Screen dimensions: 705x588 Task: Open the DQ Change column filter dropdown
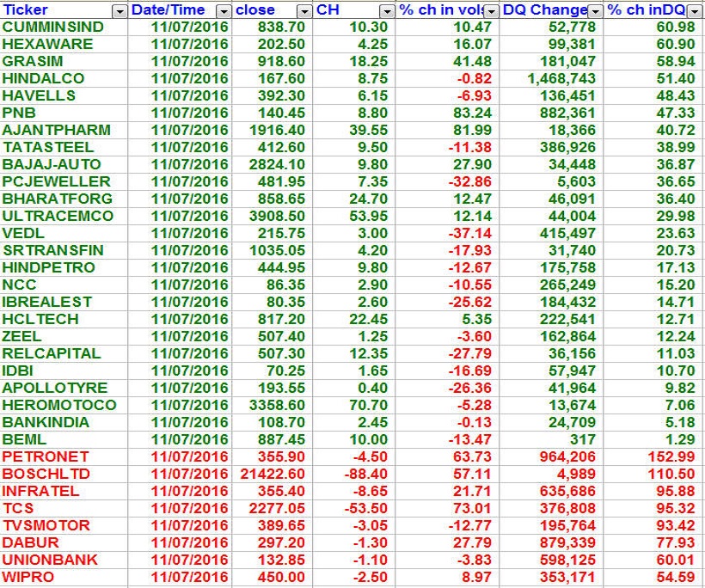tap(595, 10)
